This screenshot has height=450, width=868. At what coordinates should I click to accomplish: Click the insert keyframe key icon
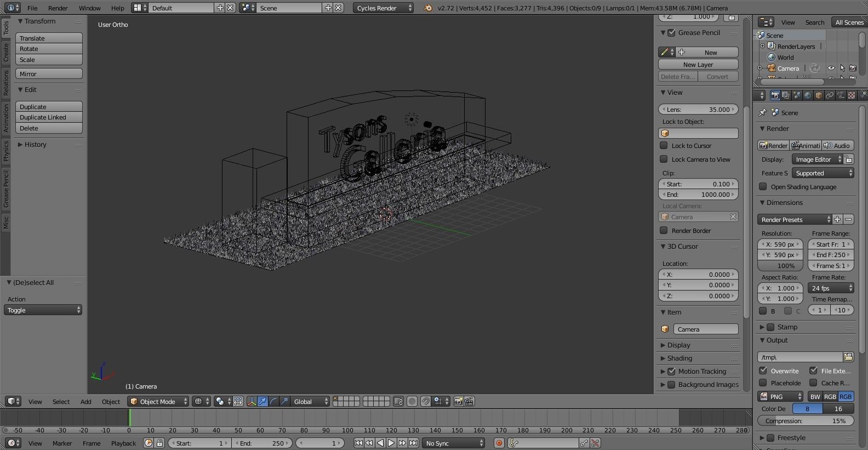pos(585,443)
